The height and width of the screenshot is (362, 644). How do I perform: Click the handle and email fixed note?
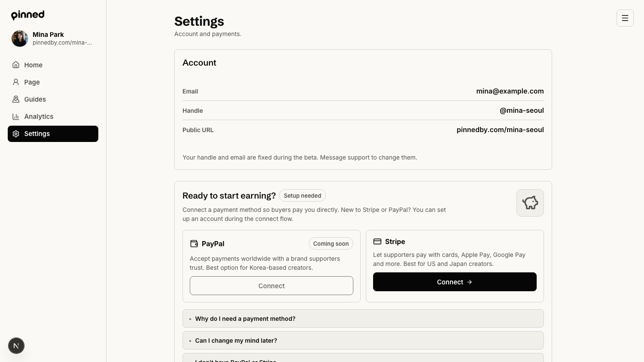pyautogui.click(x=300, y=157)
